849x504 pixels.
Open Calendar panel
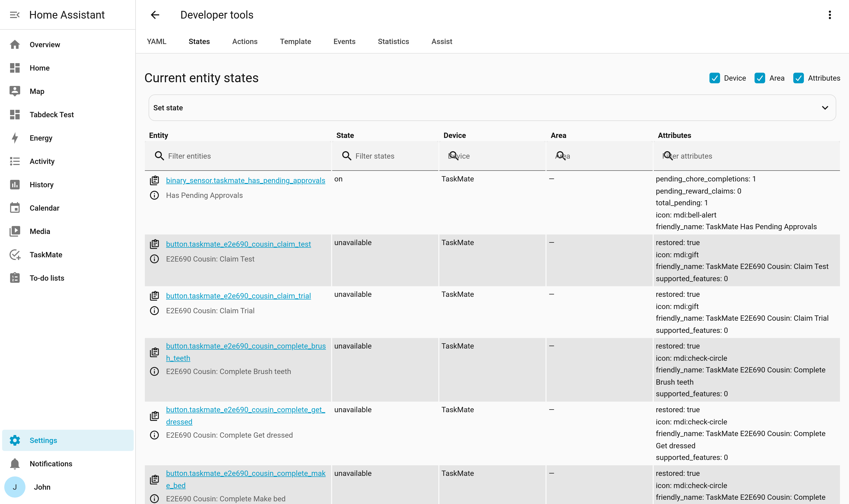[x=68, y=208]
